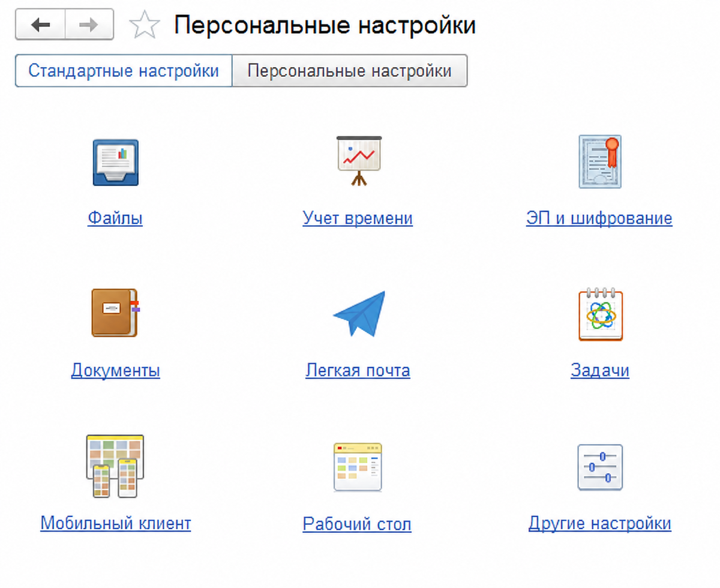This screenshot has width=720, height=588.
Task: Open the Мобильный клиент devices icon
Action: (115, 466)
